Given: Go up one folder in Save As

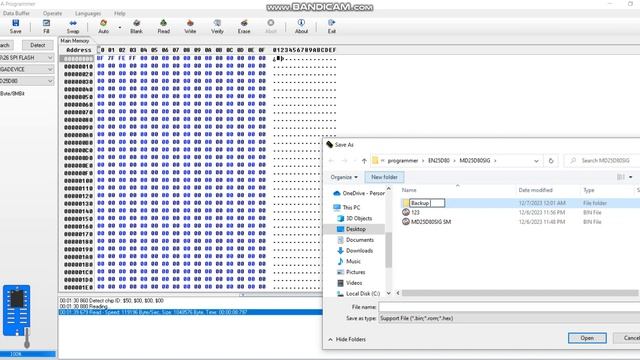Looking at the screenshot, I should 364,161.
